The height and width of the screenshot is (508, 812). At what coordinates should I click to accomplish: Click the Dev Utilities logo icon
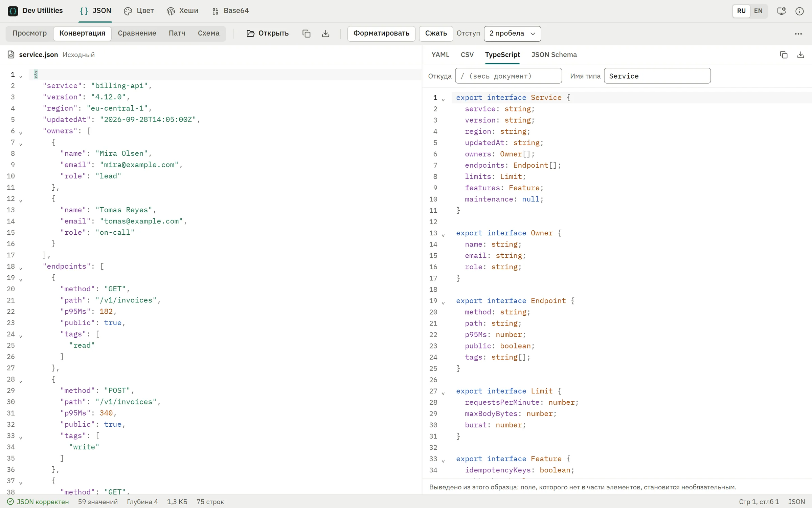click(13, 11)
